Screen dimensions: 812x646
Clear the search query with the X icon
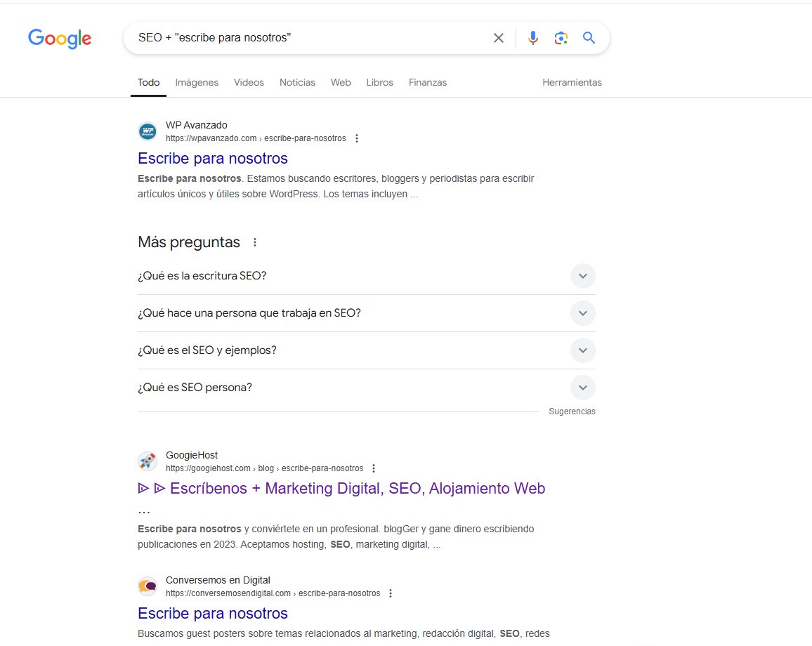[x=498, y=38]
